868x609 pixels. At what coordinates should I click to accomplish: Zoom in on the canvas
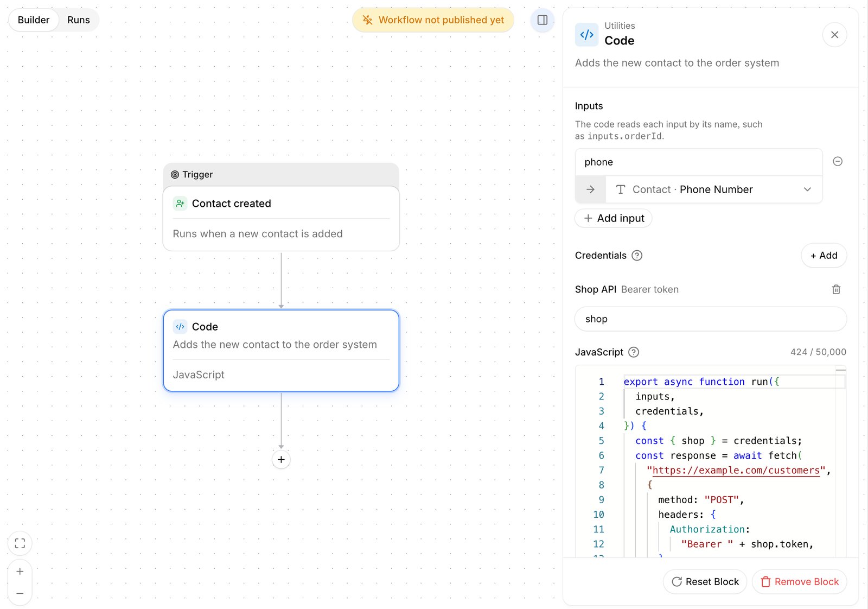pos(20,572)
